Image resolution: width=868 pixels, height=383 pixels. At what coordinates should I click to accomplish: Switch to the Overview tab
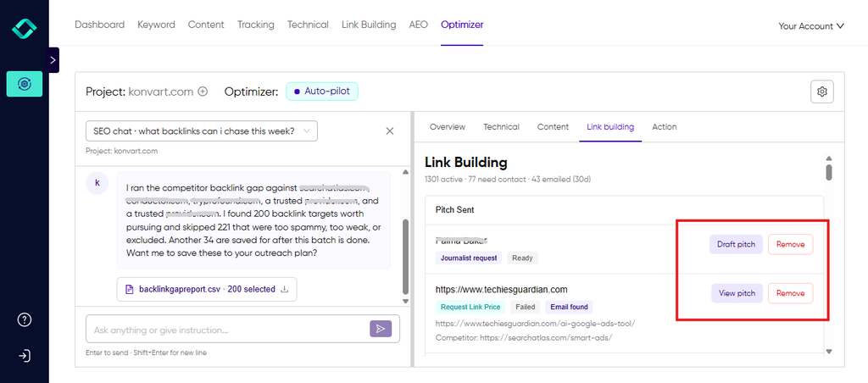(448, 127)
